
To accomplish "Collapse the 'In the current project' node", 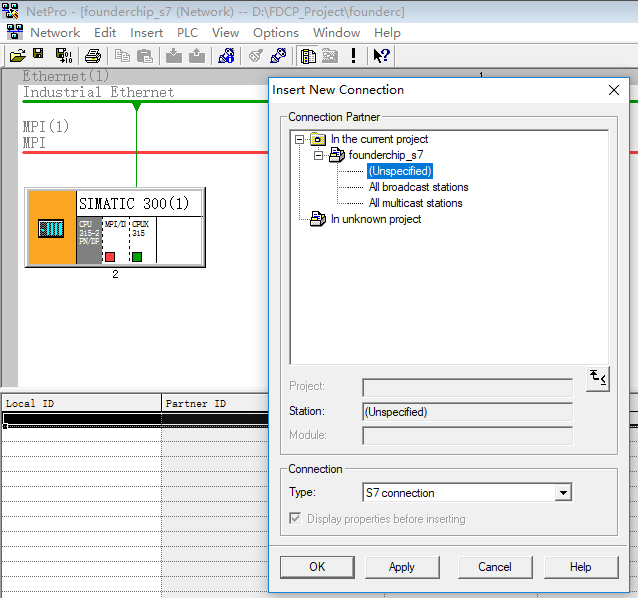I will tap(300, 139).
